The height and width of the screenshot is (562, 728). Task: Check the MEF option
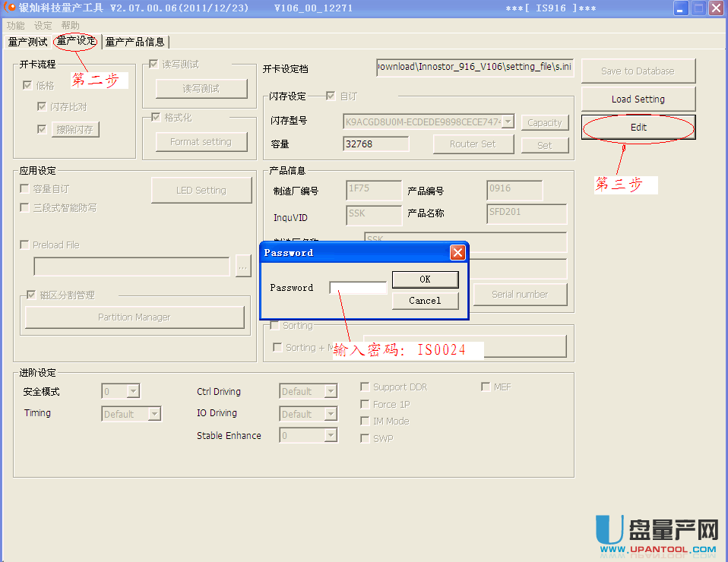click(486, 387)
